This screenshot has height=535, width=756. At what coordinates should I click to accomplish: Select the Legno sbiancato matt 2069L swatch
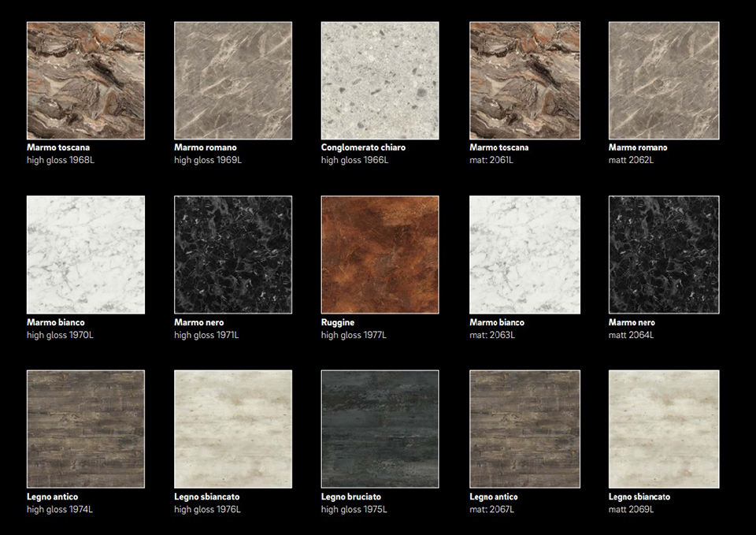coord(664,429)
